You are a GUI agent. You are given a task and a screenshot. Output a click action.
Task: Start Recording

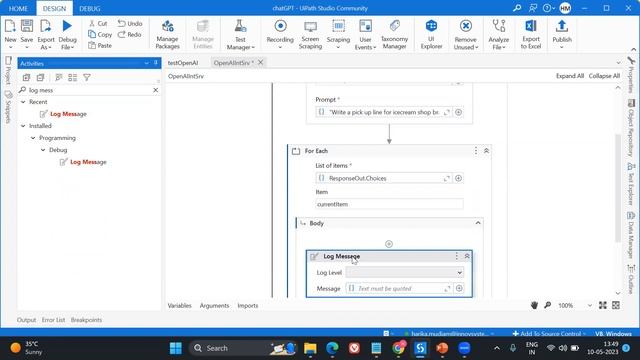click(280, 34)
